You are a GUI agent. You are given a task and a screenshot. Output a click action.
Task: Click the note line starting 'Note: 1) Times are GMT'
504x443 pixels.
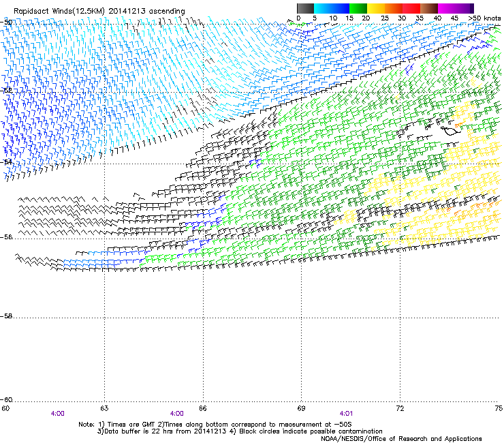[215, 425]
